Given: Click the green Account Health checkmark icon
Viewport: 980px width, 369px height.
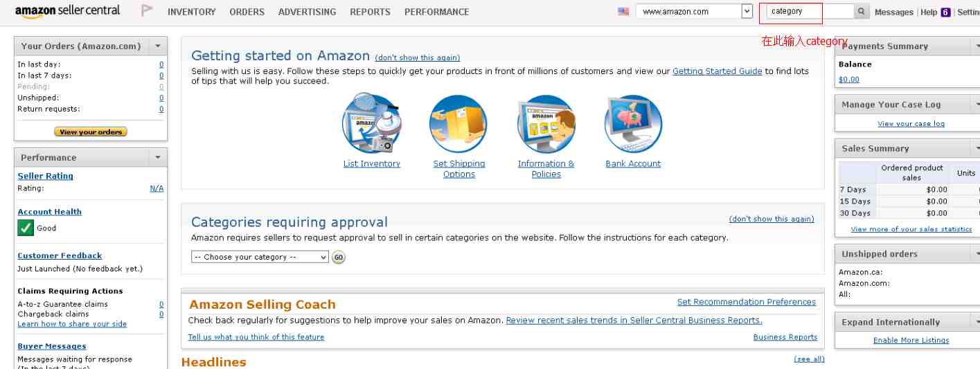Looking at the screenshot, I should pyautogui.click(x=26, y=228).
